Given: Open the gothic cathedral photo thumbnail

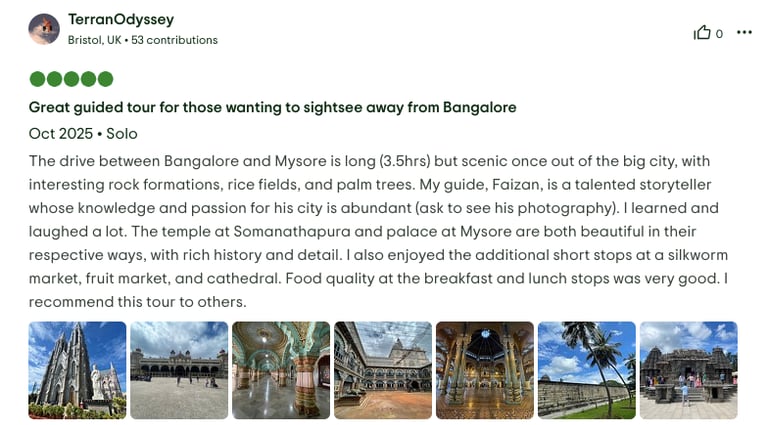Looking at the screenshot, I should [78, 370].
